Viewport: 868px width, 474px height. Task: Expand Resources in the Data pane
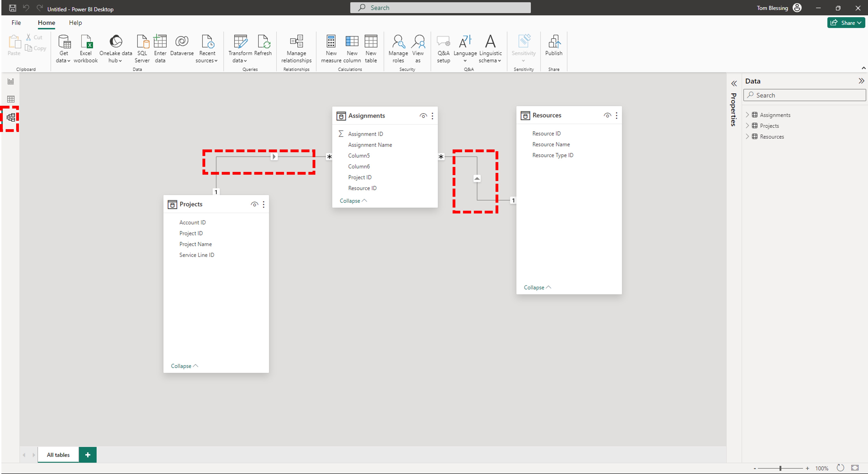point(748,136)
